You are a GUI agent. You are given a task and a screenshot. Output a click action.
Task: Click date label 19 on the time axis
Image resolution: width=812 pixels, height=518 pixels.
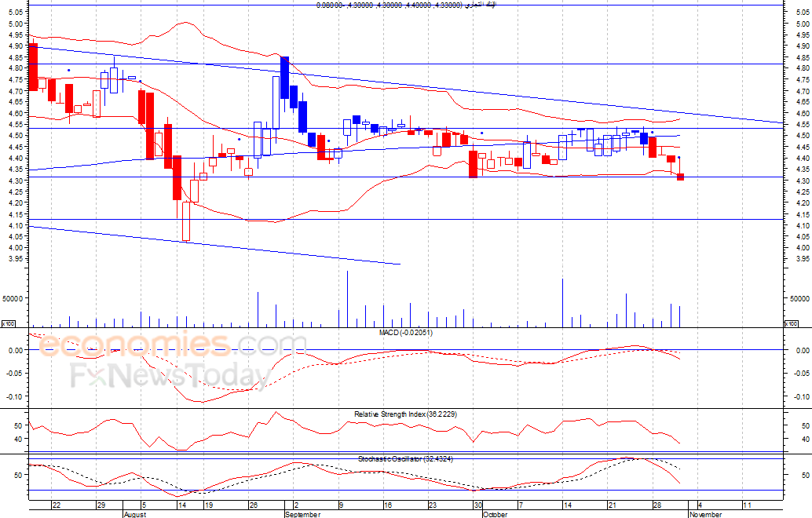coord(208,505)
